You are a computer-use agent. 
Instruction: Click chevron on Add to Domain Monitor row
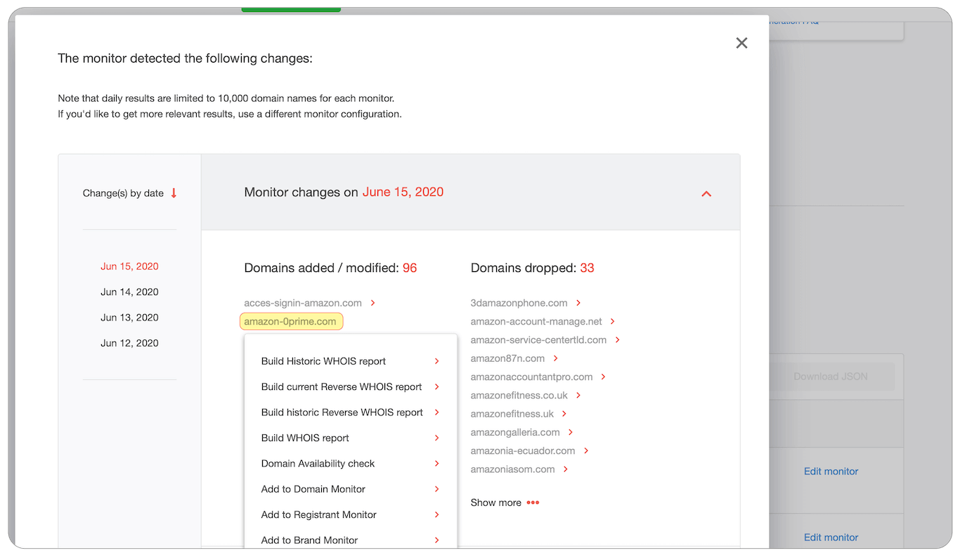436,489
